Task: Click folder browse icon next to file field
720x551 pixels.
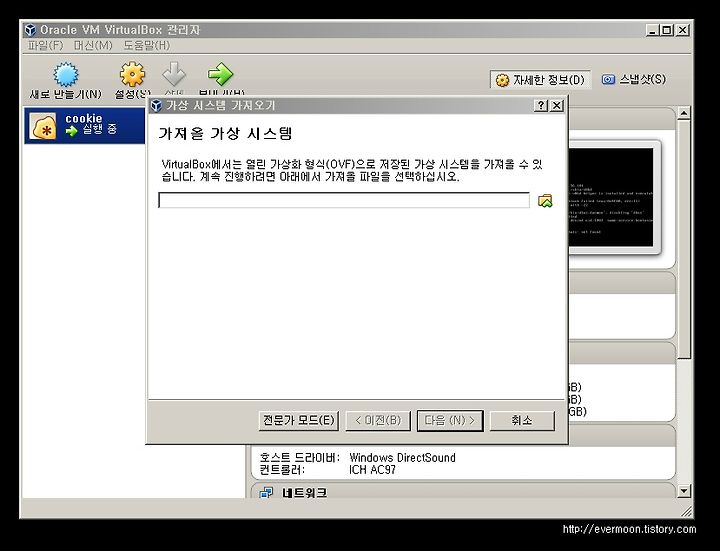Action: click(x=545, y=201)
